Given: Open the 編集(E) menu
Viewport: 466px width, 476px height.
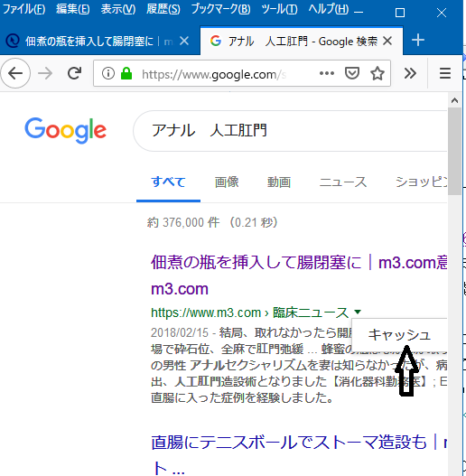Looking at the screenshot, I should (73, 9).
